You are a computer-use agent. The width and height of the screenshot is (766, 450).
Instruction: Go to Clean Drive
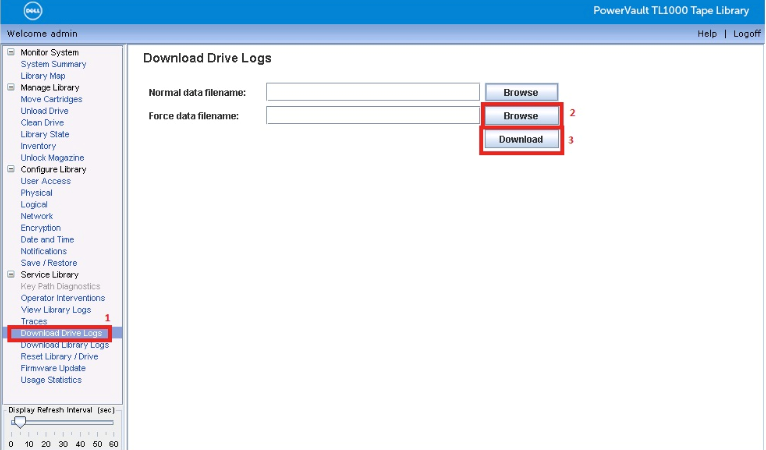pyautogui.click(x=42, y=123)
